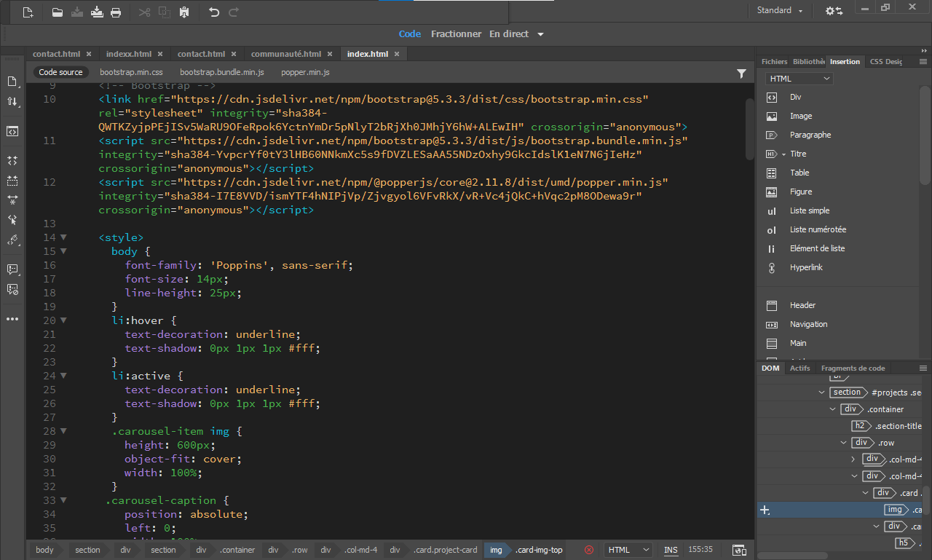Switch to Fractionner split view

point(457,33)
